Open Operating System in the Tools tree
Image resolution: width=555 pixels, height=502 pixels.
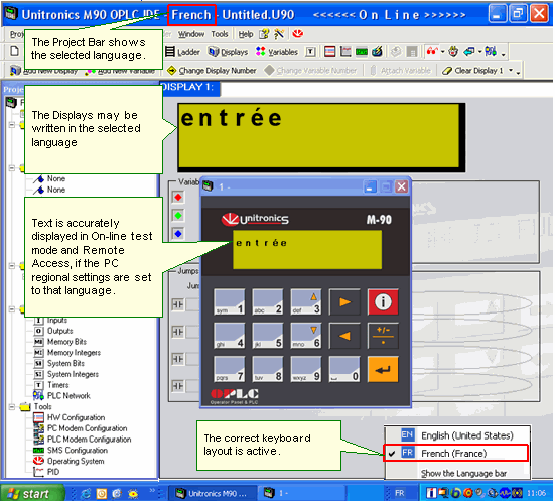(x=75, y=462)
